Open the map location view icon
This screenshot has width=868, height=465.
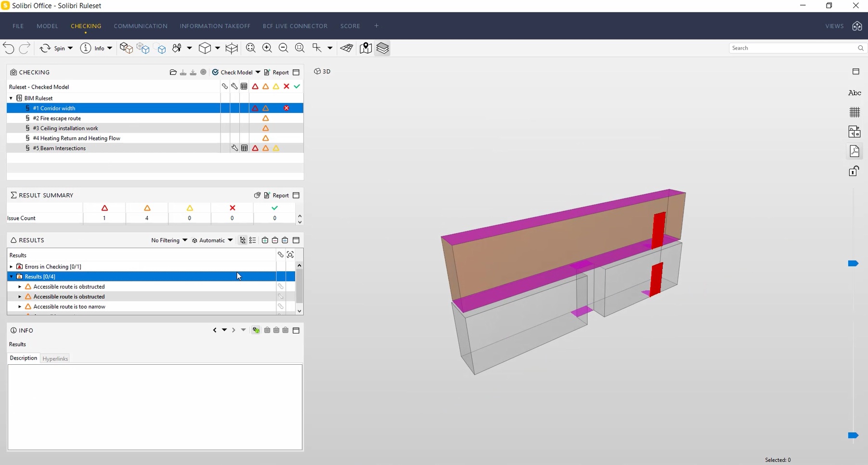click(365, 48)
